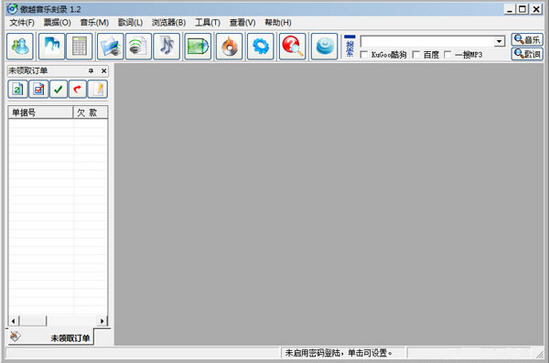The height and width of the screenshot is (363, 549).
Task: Click the red question mark help icon
Action: [x=292, y=46]
